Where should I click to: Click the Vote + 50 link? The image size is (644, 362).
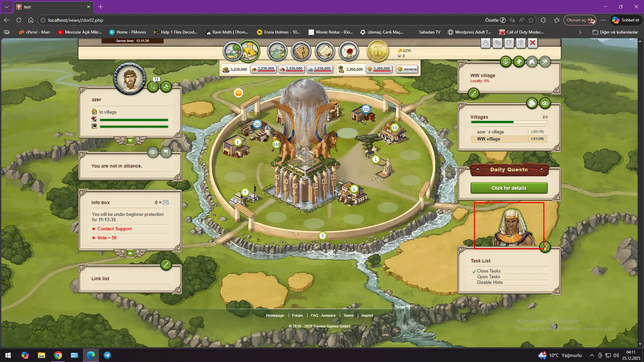(107, 238)
